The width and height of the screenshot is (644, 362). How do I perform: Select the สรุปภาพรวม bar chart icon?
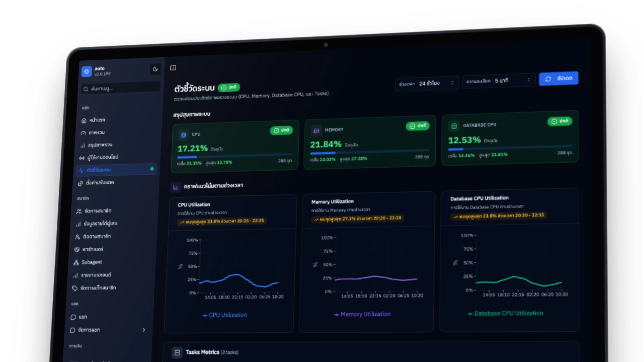click(x=83, y=145)
